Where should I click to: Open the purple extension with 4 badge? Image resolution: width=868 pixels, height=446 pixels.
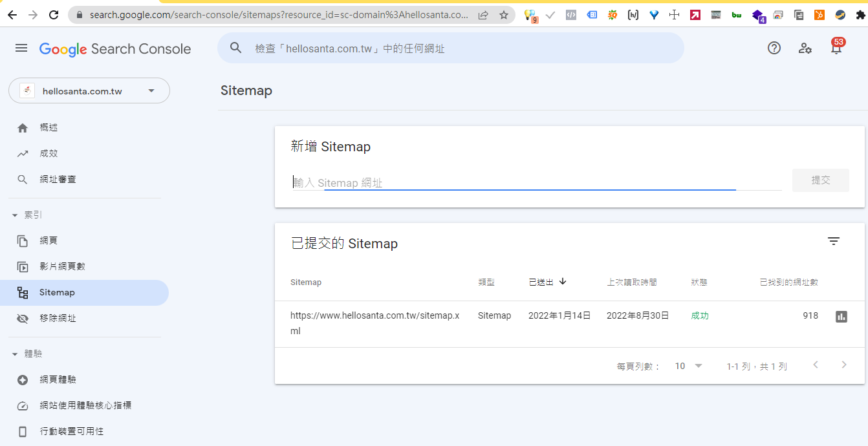click(759, 16)
